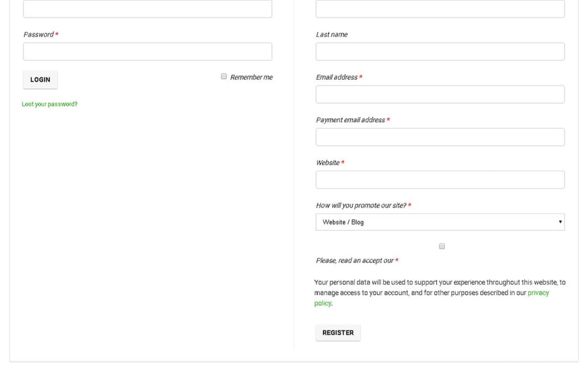588x368 pixels.
Task: Click the 'Website' field label
Action: [328, 163]
